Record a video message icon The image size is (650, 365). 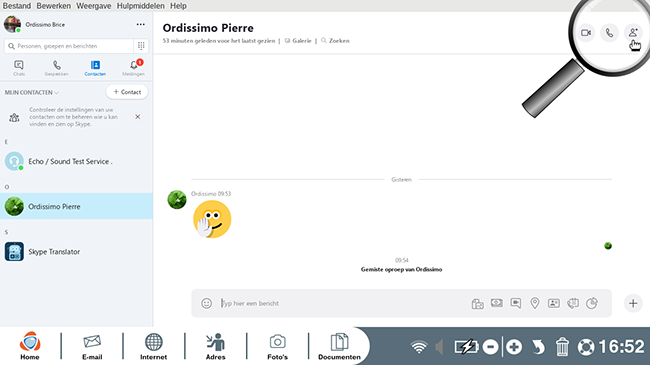pyautogui.click(x=516, y=303)
